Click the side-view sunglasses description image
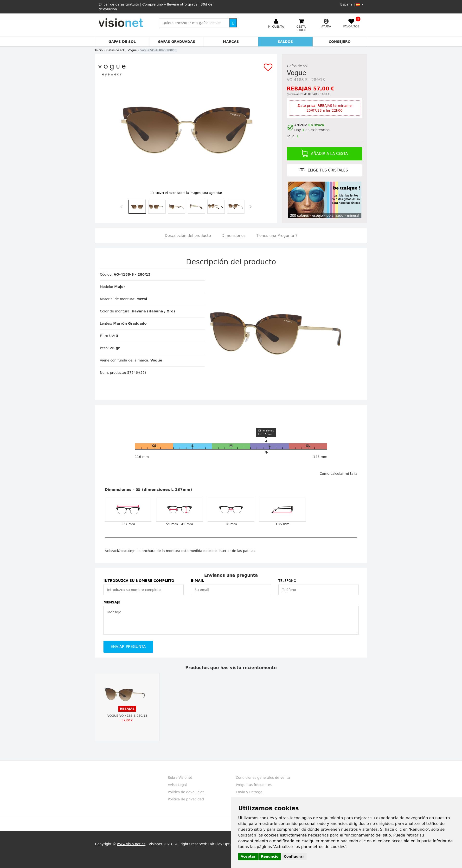Screen dimensions: 462x868 [276, 333]
